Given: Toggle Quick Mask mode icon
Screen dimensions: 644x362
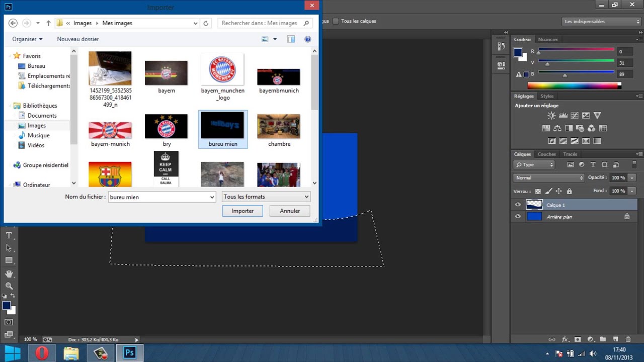Looking at the screenshot, I should click(x=9, y=322).
